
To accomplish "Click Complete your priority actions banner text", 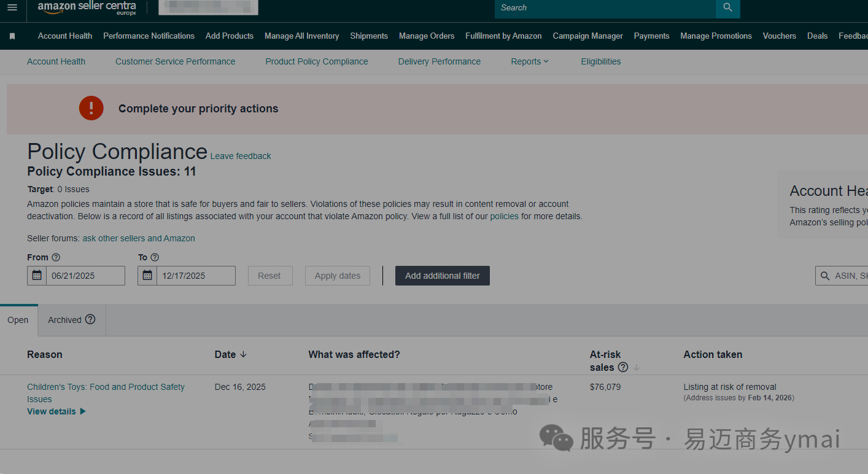I will [198, 109].
